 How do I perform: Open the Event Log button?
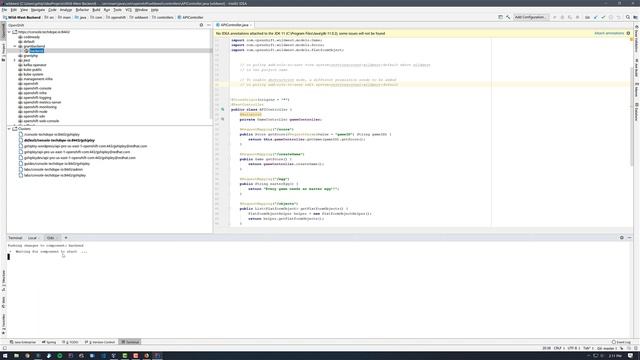tap(622, 342)
